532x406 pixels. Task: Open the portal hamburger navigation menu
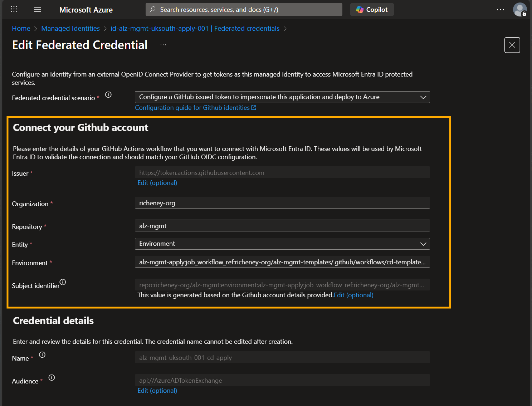[37, 9]
